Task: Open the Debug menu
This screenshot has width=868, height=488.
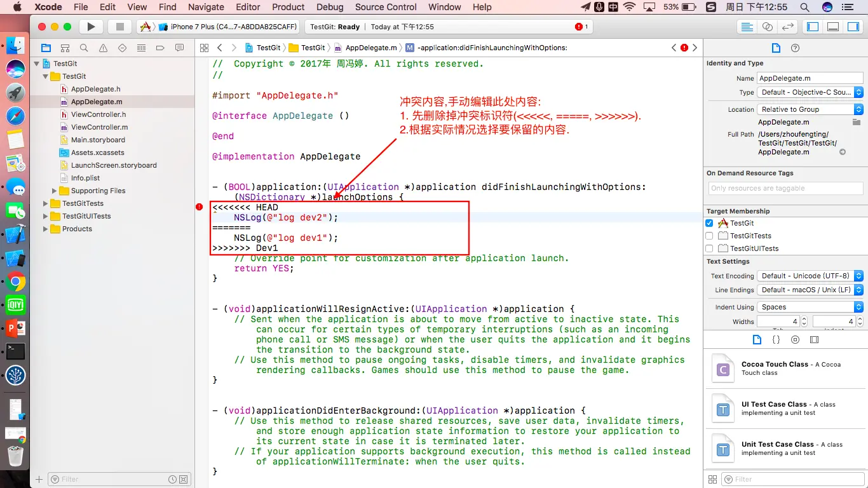Action: [330, 7]
